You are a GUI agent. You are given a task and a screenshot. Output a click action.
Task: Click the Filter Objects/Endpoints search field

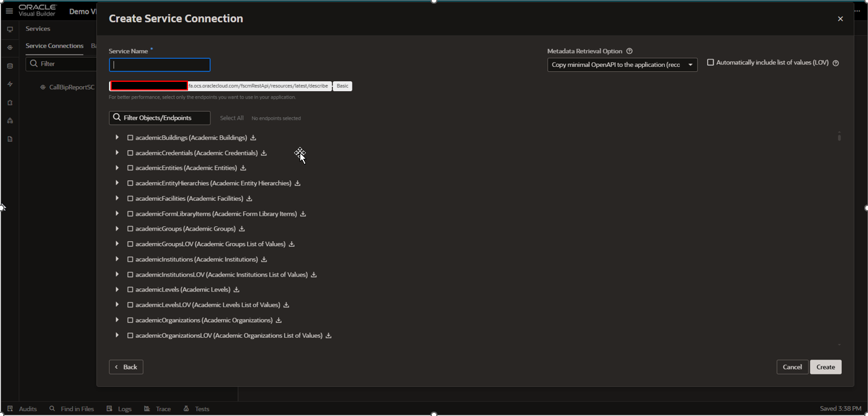[160, 118]
